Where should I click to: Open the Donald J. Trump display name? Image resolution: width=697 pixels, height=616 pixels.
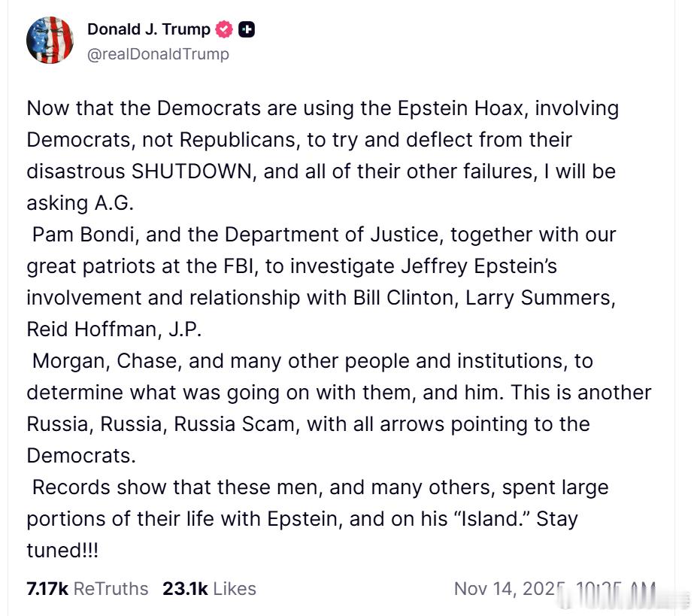click(149, 29)
